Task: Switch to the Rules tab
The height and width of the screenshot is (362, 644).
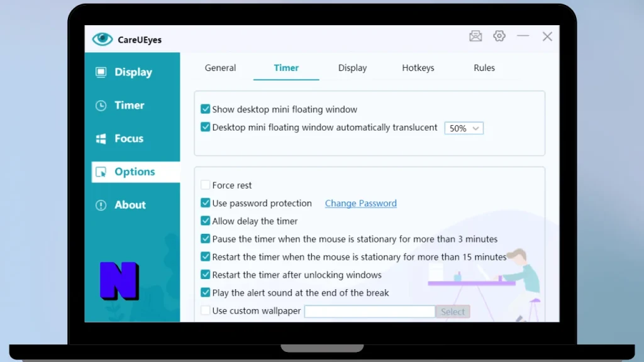Action: coord(484,68)
